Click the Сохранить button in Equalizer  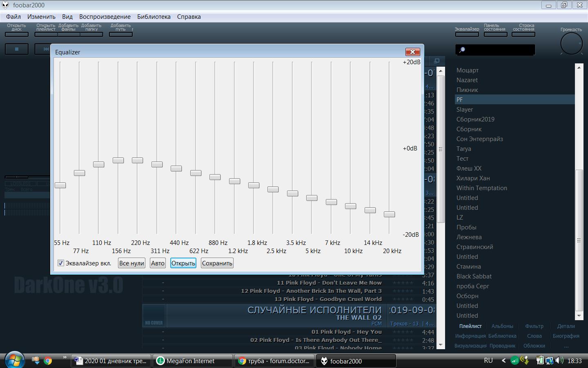click(217, 263)
